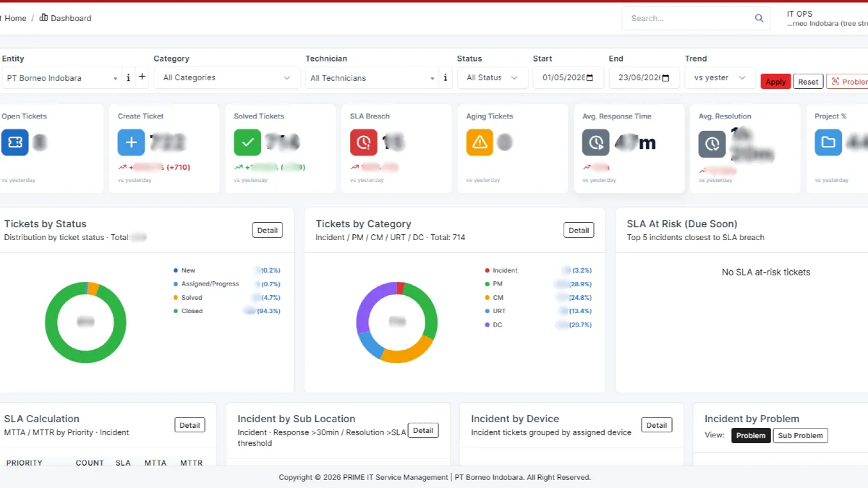
Task: Click the plus button beside Entity
Action: coord(142,77)
